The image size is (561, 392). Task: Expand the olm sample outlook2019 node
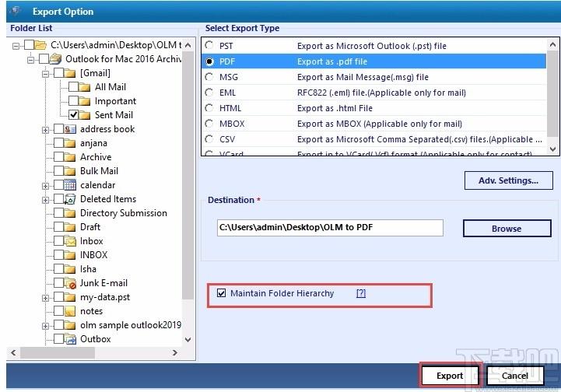(45, 326)
